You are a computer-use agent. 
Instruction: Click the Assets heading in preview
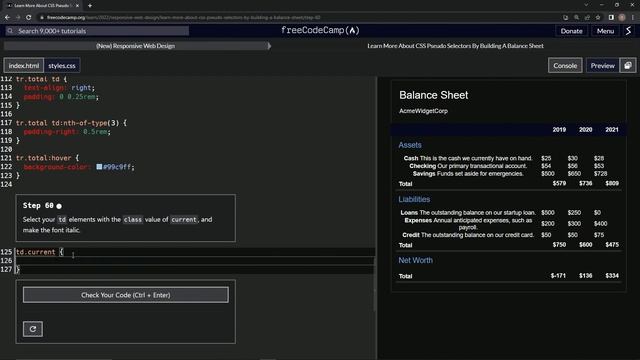(410, 145)
